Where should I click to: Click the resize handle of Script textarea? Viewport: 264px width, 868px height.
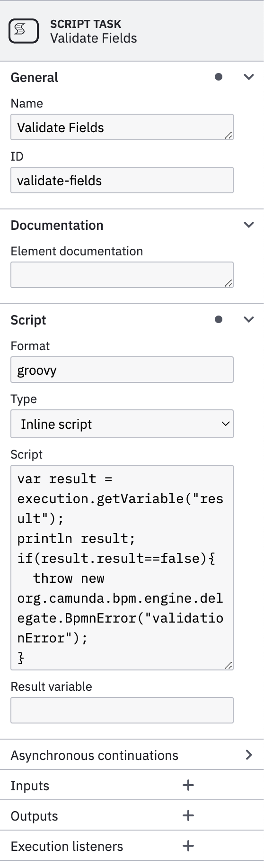click(229, 665)
